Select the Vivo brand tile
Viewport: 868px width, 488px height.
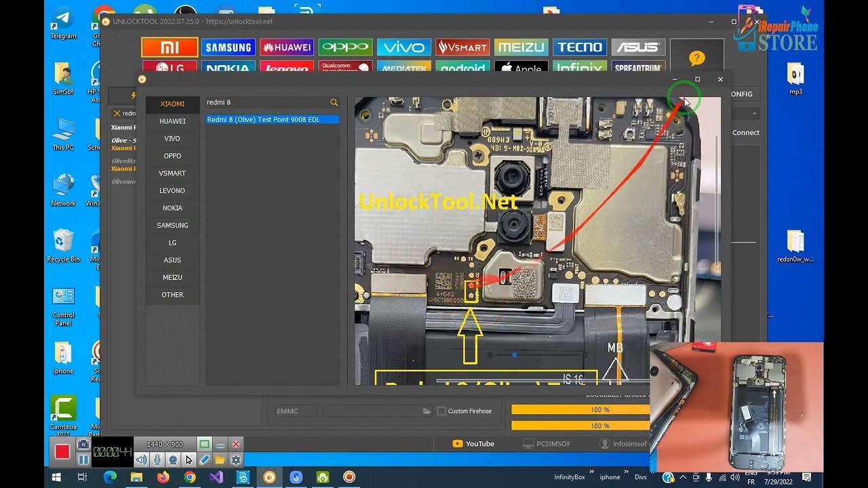403,47
